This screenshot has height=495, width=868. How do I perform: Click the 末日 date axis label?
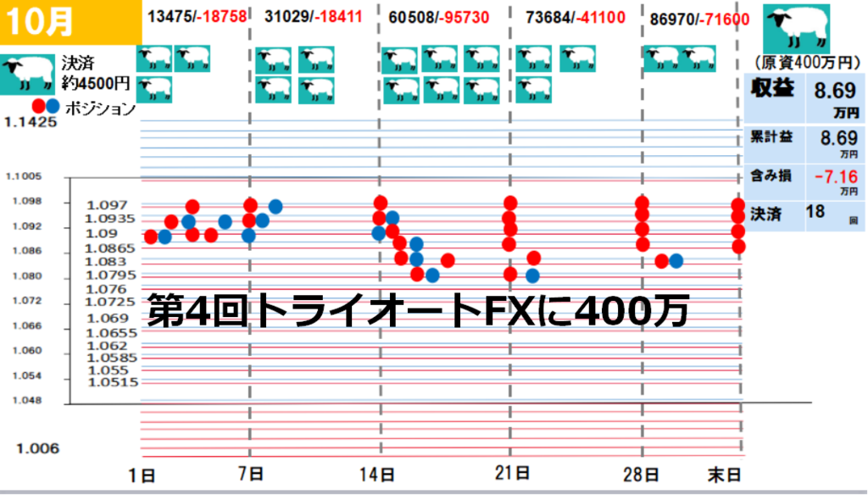point(725,475)
